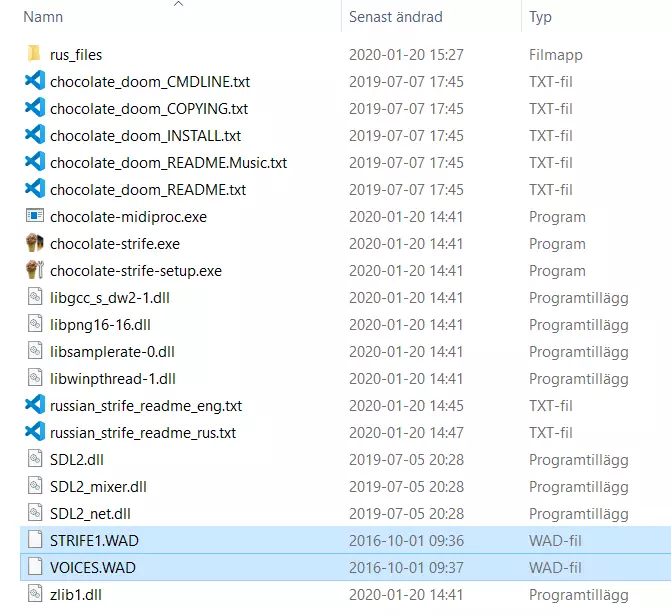
Task: Sort files by the Typ column header
Action: click(x=540, y=17)
